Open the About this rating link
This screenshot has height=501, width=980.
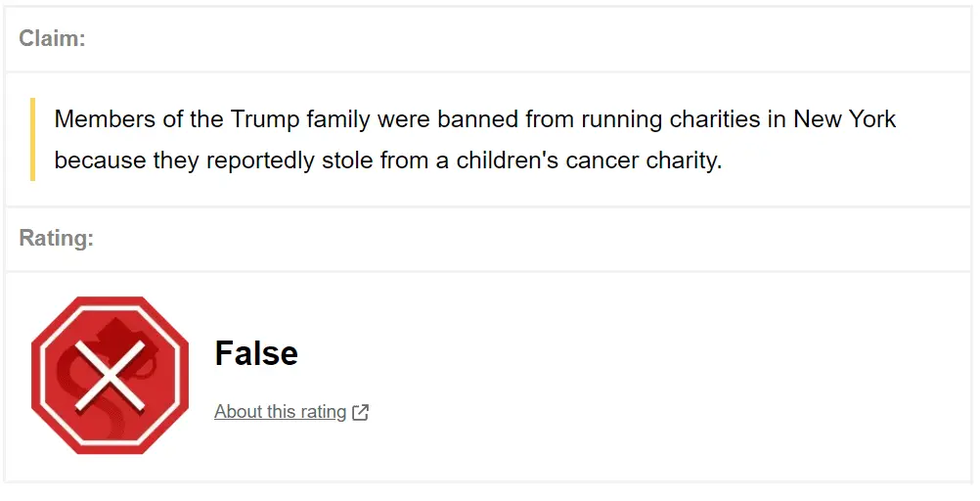tap(280, 412)
